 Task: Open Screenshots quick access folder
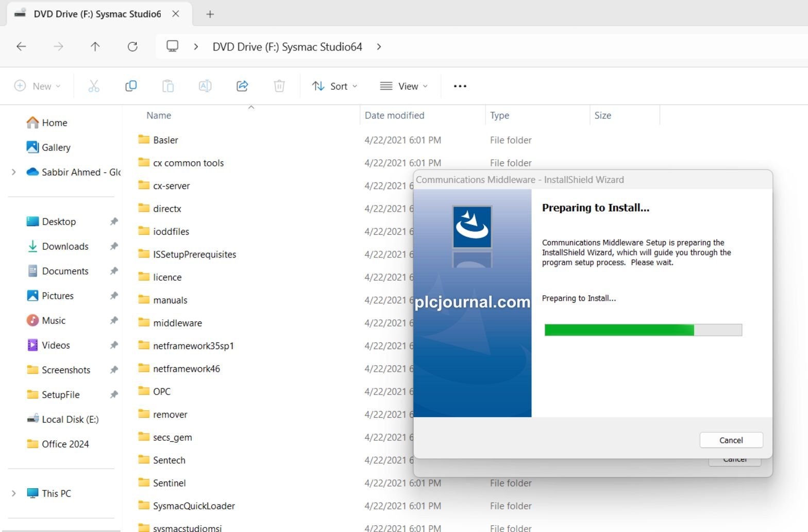(x=58, y=370)
